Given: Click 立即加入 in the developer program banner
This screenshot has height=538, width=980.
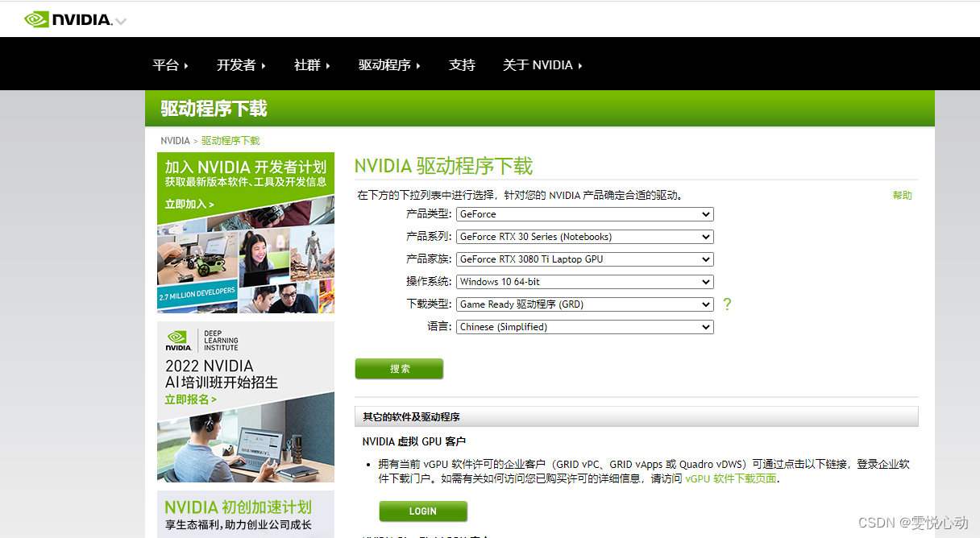Looking at the screenshot, I should coord(189,205).
